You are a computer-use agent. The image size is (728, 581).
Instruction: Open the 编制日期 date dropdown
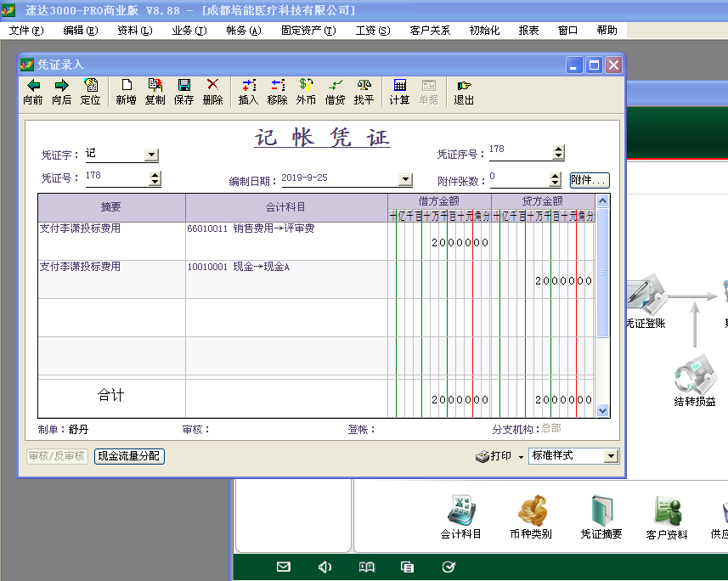point(405,179)
